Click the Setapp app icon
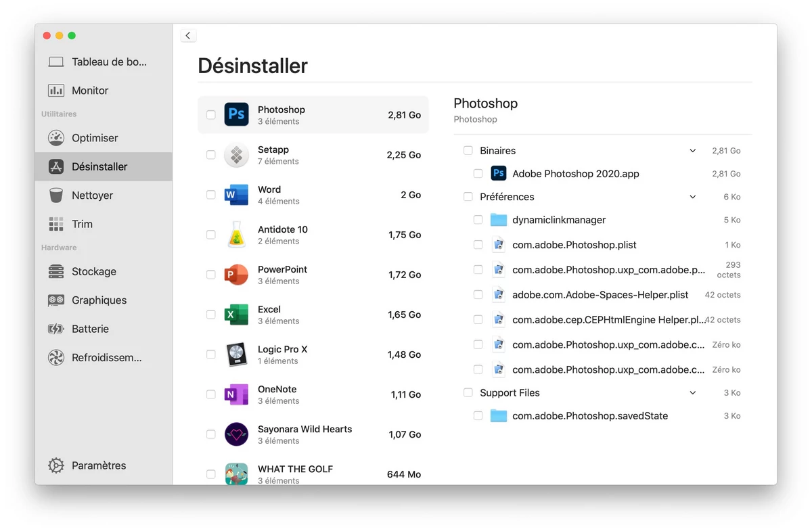 (236, 155)
